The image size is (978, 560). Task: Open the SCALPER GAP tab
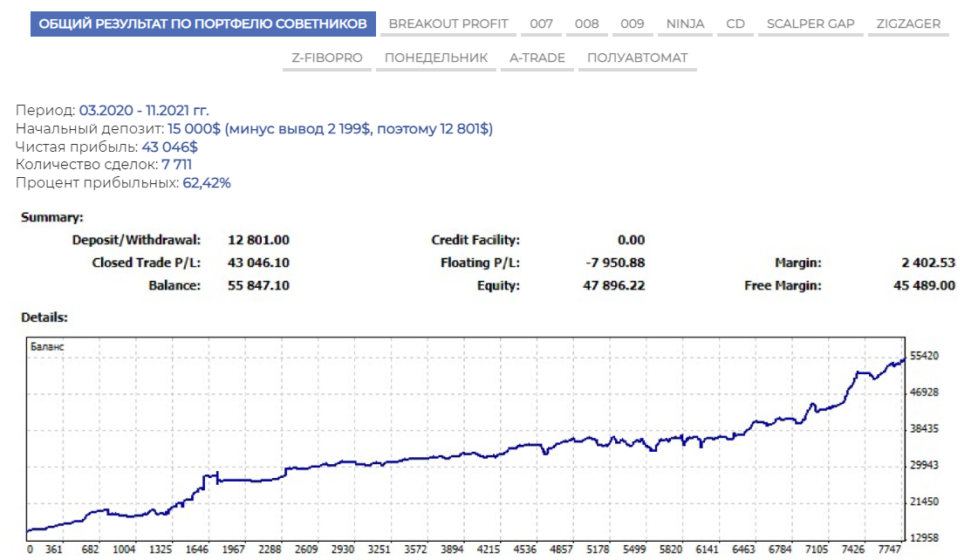coord(810,24)
